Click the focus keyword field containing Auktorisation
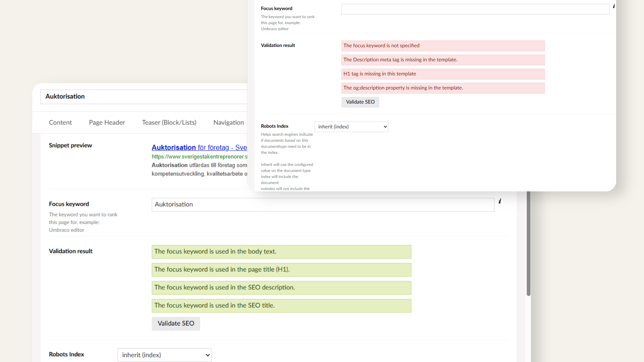The image size is (644, 362). [x=323, y=204]
